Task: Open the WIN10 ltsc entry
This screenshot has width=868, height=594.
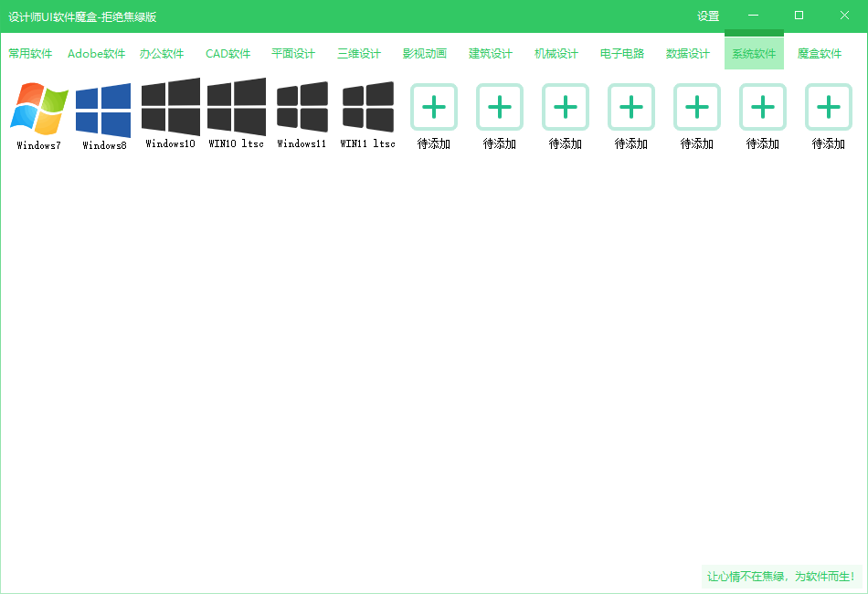Action: pyautogui.click(x=236, y=107)
